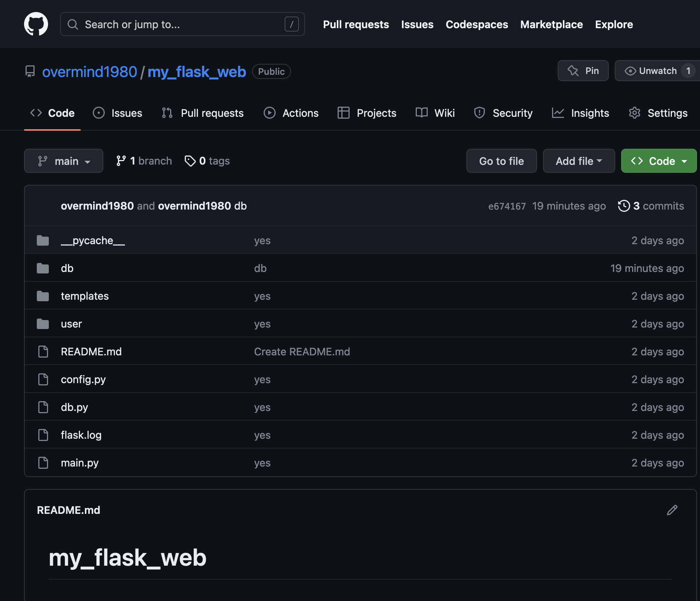The width and height of the screenshot is (700, 601).
Task: Click the __pycache__ folder icon
Action: pyautogui.click(x=43, y=240)
